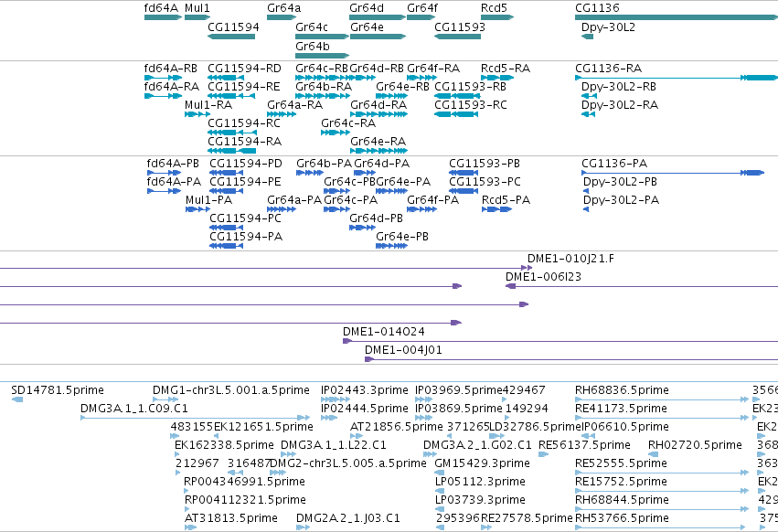
Task: Open the Gr64b gene feature
Action: (322, 55)
